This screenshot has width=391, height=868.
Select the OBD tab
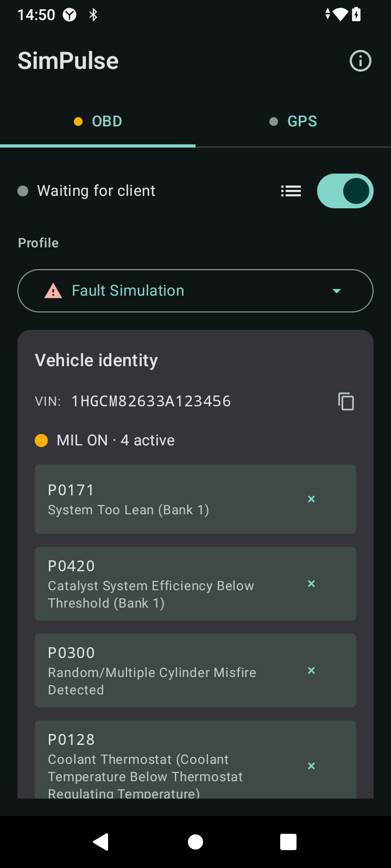click(98, 121)
